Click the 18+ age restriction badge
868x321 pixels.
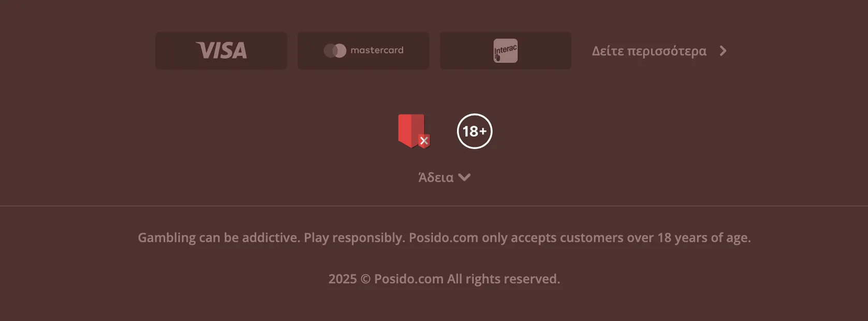click(x=475, y=131)
